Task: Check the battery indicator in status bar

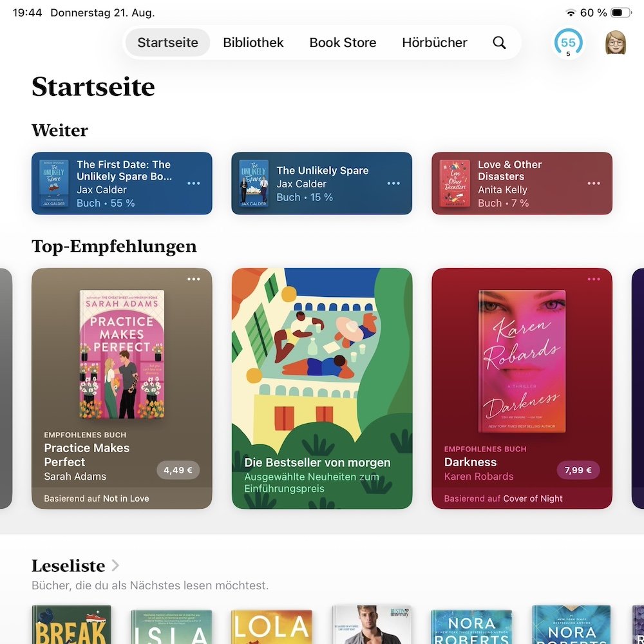Action: point(621,13)
